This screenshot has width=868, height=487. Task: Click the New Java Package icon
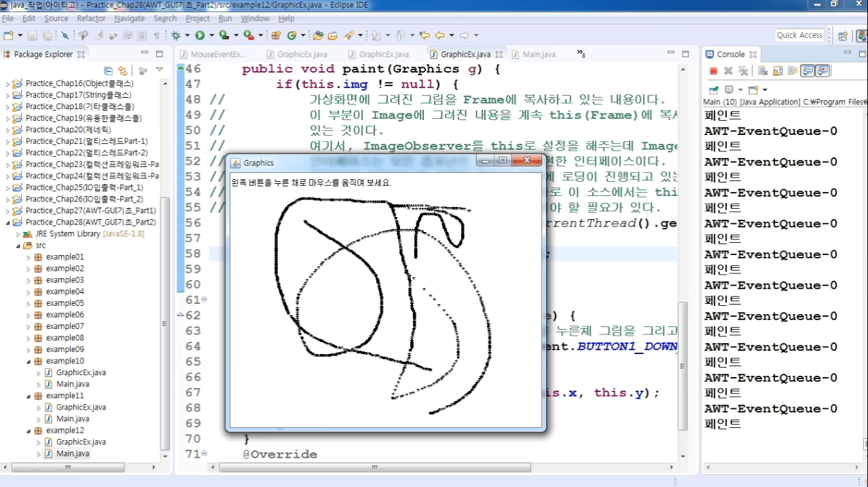click(x=276, y=35)
